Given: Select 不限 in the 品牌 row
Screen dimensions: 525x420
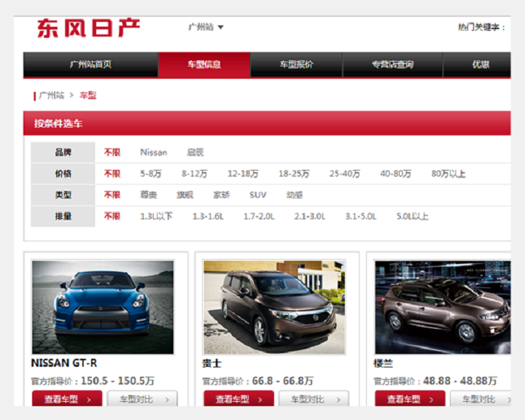Looking at the screenshot, I should [112, 152].
